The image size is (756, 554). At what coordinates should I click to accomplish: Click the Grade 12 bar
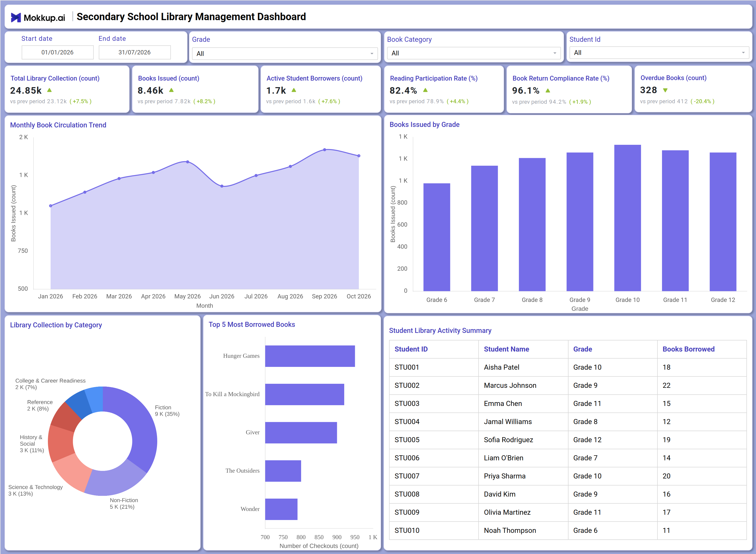pyautogui.click(x=723, y=222)
